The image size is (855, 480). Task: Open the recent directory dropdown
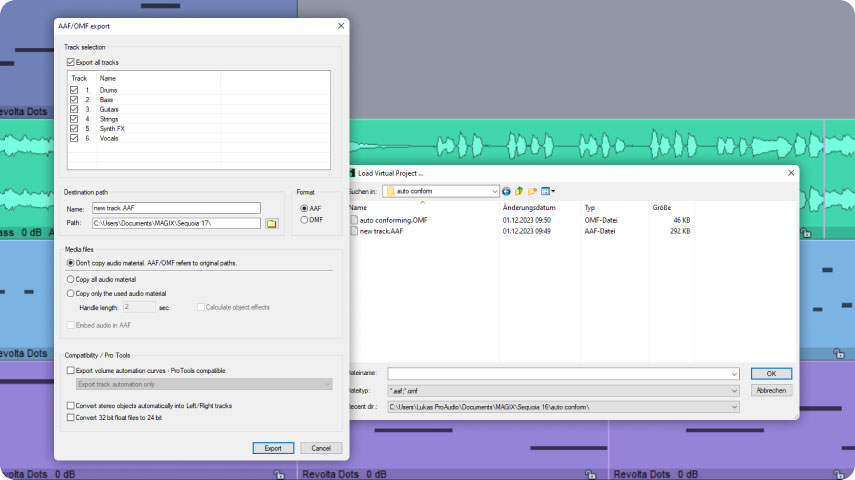734,407
